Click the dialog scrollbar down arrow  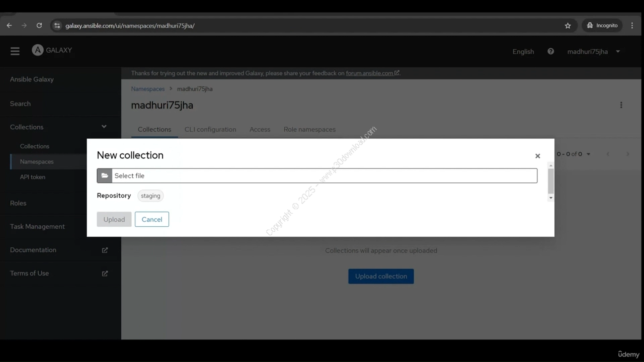click(x=551, y=198)
